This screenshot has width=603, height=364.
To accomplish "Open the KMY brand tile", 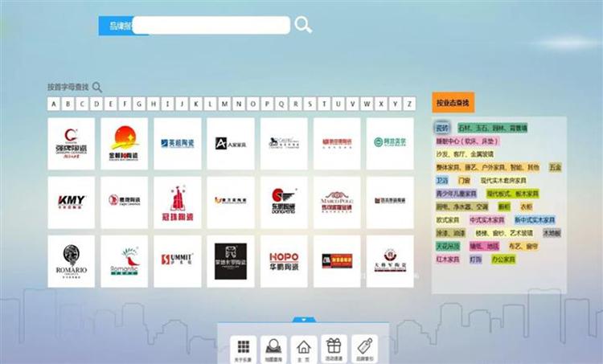I will tap(71, 200).
